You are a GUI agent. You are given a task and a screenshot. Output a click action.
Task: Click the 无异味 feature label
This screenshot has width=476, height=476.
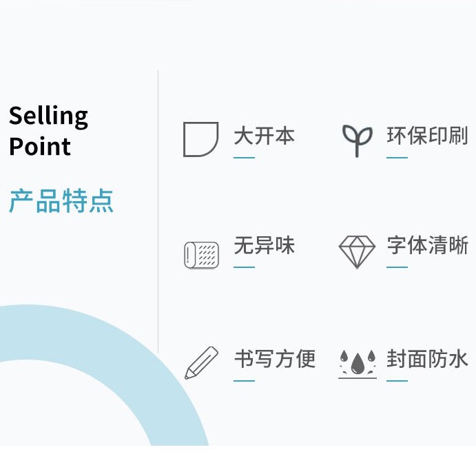(264, 245)
